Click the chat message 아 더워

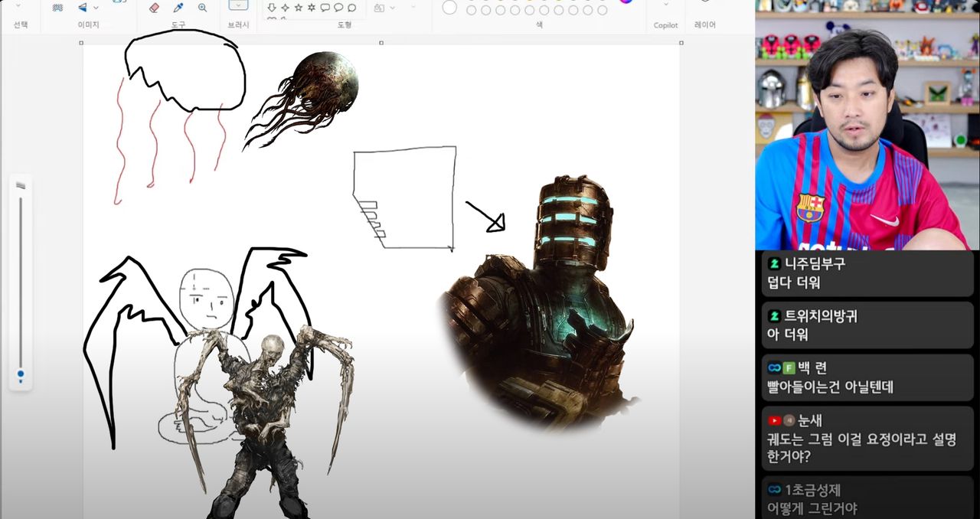pos(788,335)
